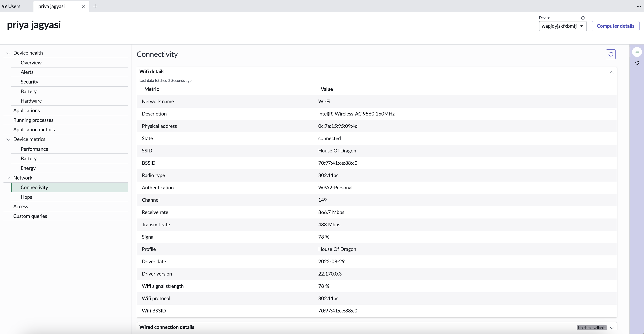The image size is (644, 334).
Task: Collapse the Device health tree section
Action: click(8, 53)
